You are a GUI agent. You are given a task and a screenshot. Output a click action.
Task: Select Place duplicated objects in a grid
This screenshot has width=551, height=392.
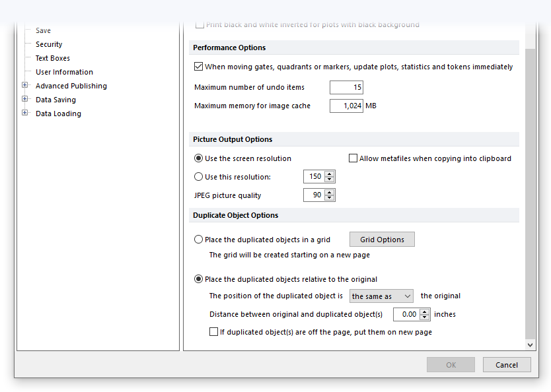pyautogui.click(x=199, y=240)
